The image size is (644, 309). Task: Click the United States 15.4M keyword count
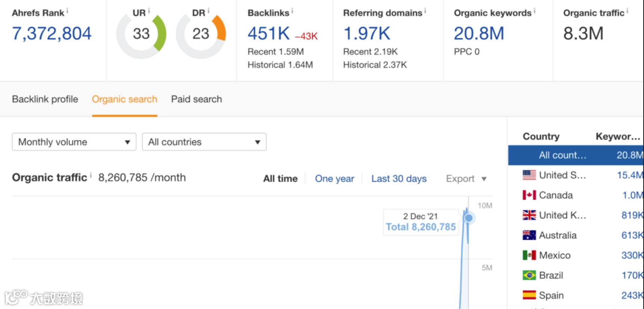pos(630,175)
